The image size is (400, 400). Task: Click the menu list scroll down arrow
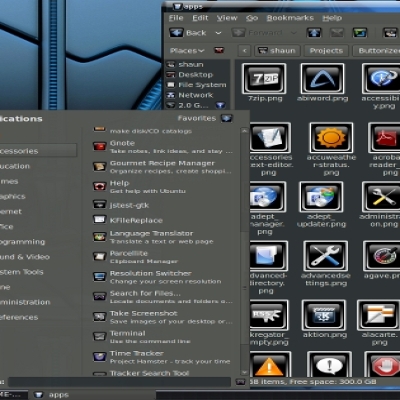[244, 372]
